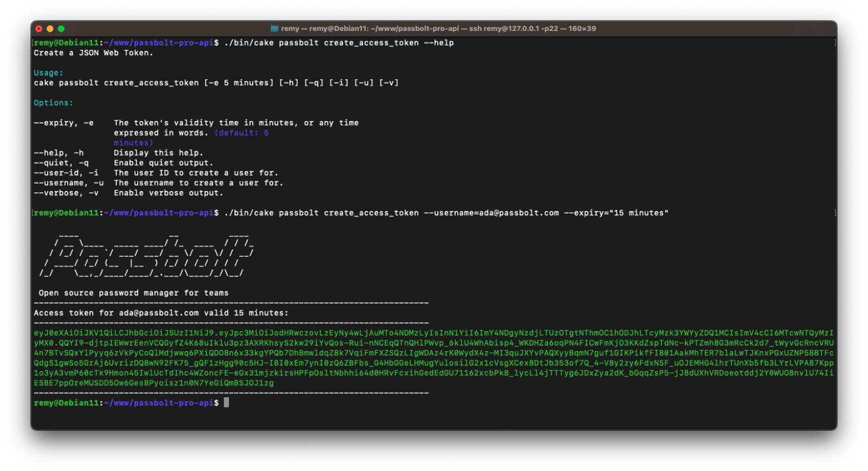Click the token line starting 'yMX0.QQYI9-djtpIEWwrEenVCQGyfZ4K68uIklu3pz3AXRKhsyS2kw29iYvQos-Rui'
The width and height of the screenshot is (868, 471).
click(x=433, y=343)
